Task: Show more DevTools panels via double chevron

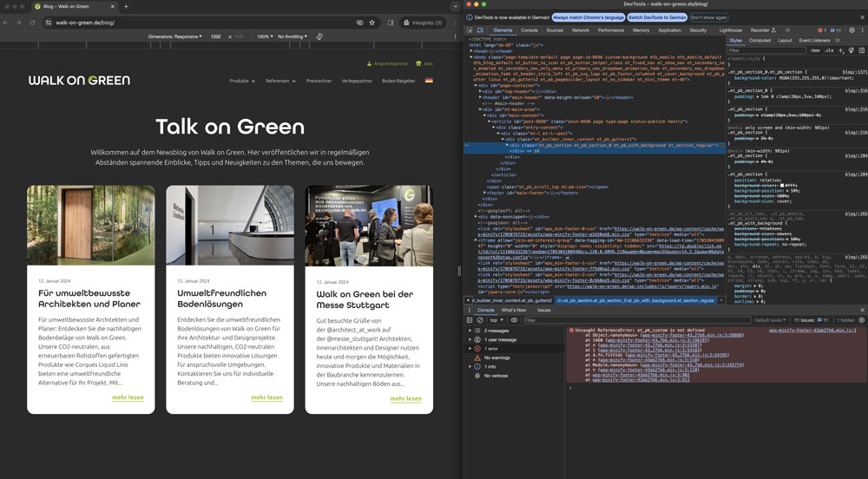Action: (x=788, y=30)
